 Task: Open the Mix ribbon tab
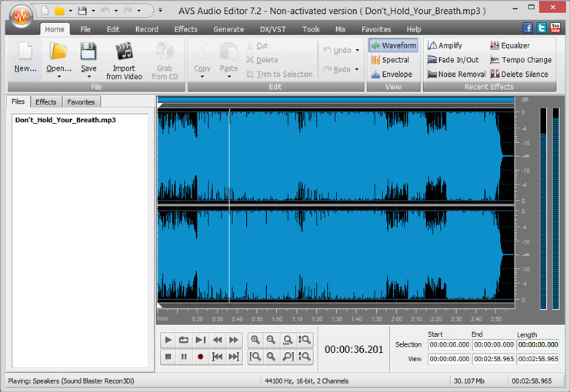click(x=341, y=29)
